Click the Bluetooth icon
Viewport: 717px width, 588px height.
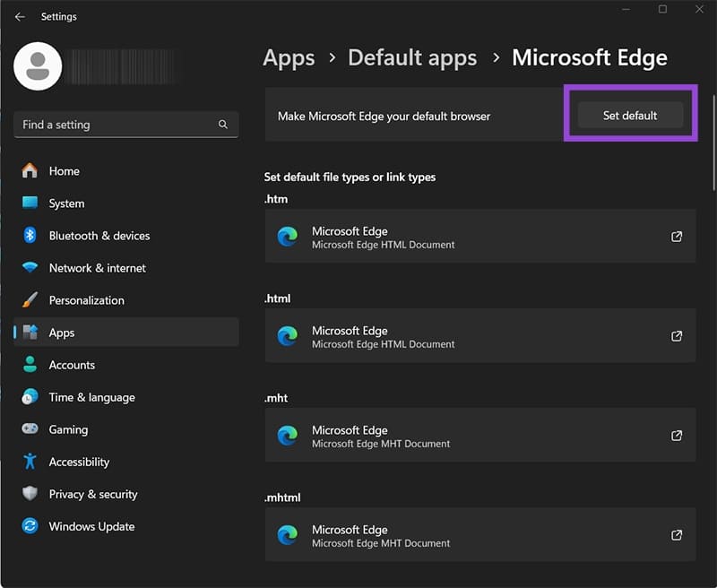tap(30, 235)
